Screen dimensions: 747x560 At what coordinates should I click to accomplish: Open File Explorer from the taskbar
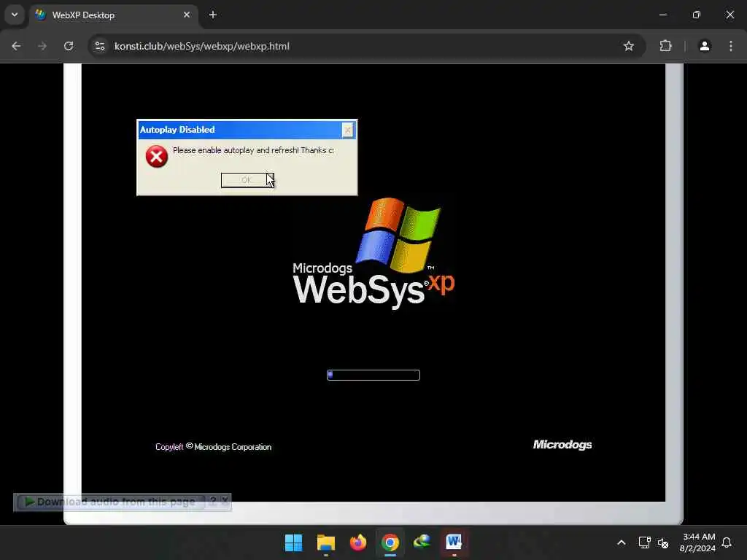pos(326,542)
